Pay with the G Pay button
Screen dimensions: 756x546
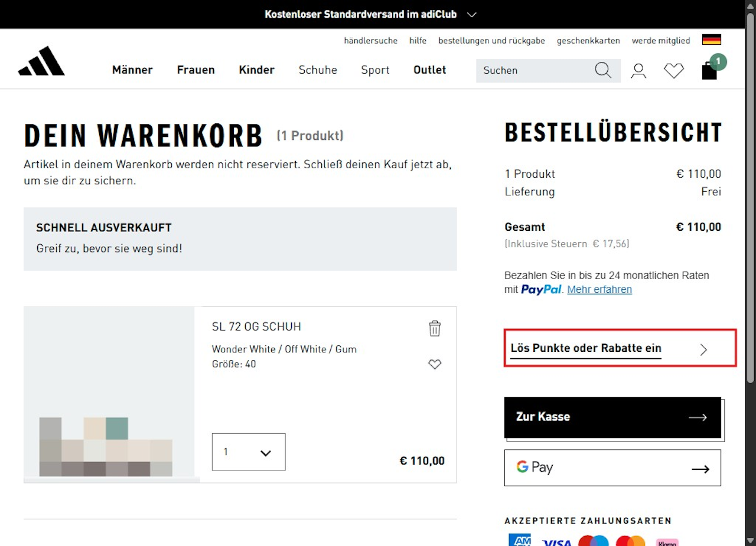[x=612, y=467]
